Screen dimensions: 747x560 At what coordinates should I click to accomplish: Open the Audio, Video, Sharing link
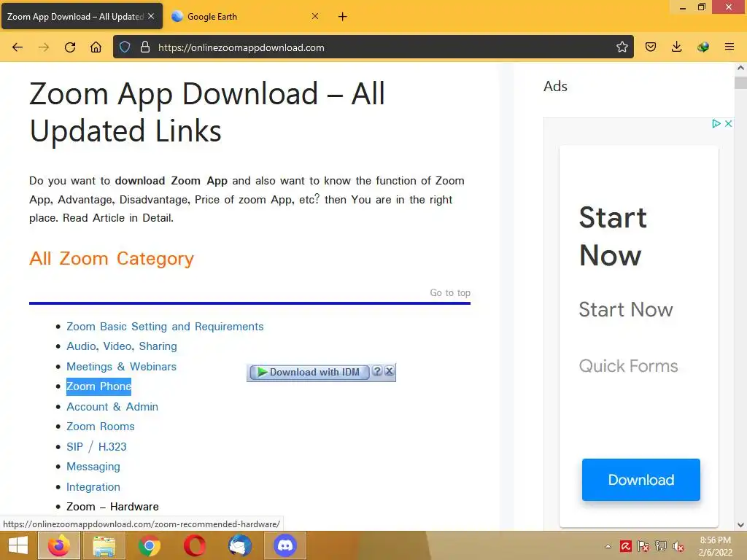122,346
